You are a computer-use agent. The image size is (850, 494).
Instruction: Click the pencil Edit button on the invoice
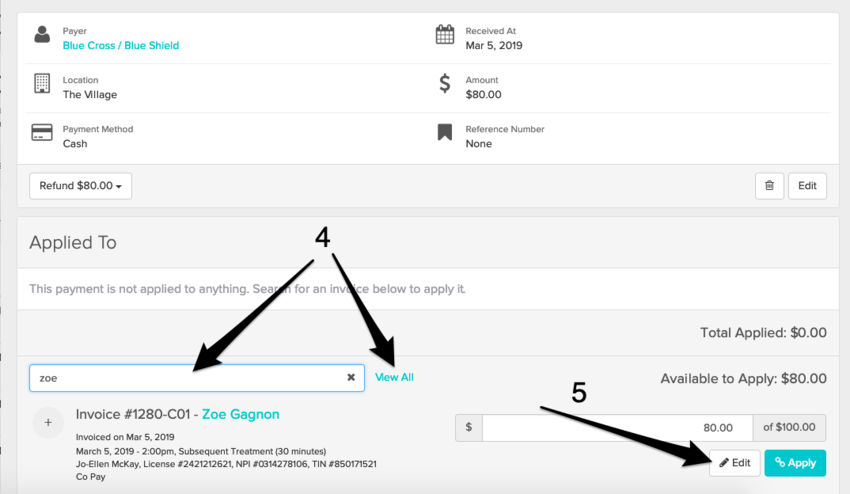(734, 463)
